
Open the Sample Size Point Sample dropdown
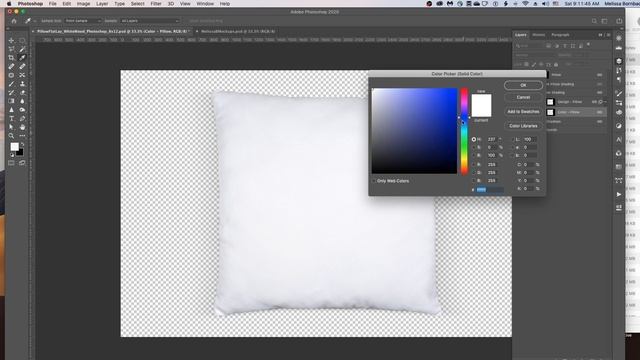83,21
